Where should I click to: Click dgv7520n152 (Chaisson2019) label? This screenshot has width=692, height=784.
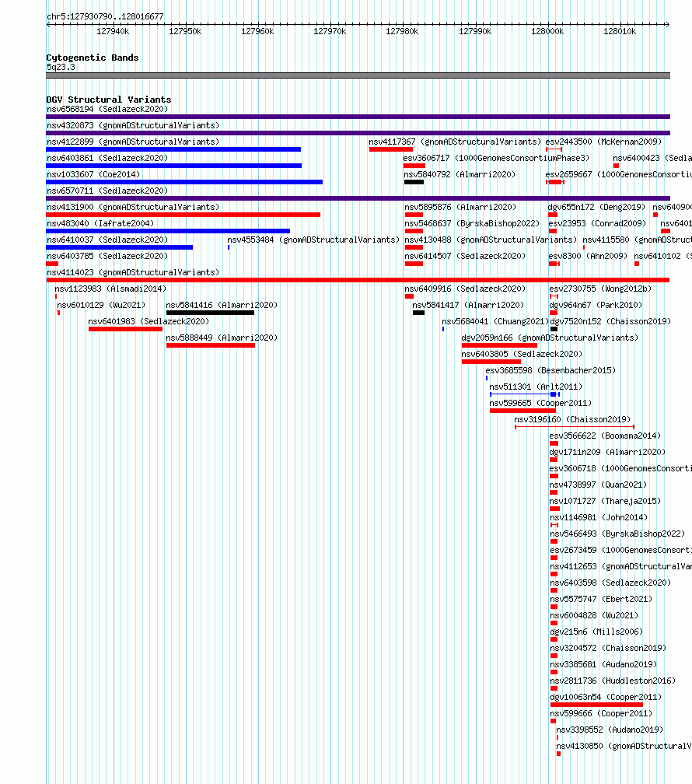click(x=610, y=321)
